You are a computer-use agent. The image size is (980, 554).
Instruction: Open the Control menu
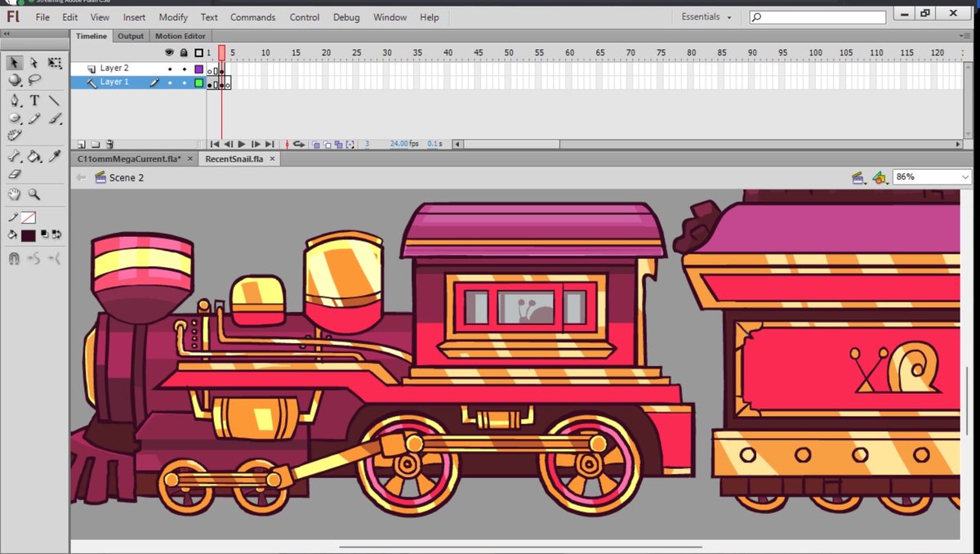pyautogui.click(x=305, y=17)
